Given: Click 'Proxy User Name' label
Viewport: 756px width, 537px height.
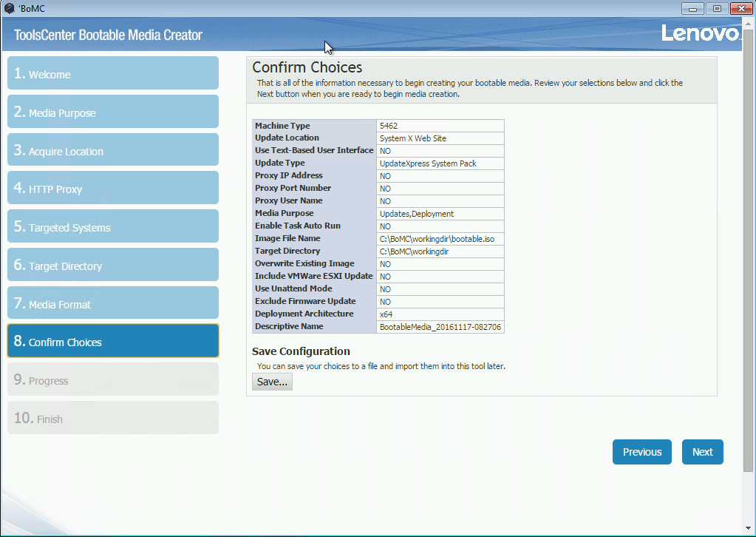Looking at the screenshot, I should tap(289, 200).
